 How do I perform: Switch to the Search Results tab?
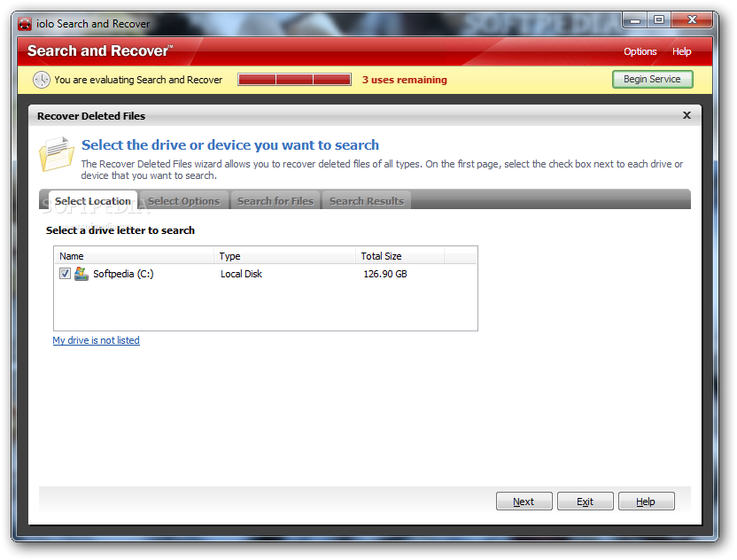coord(366,201)
